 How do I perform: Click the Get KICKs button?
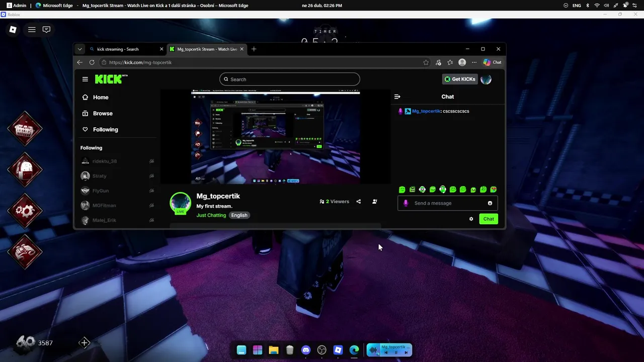[459, 79]
